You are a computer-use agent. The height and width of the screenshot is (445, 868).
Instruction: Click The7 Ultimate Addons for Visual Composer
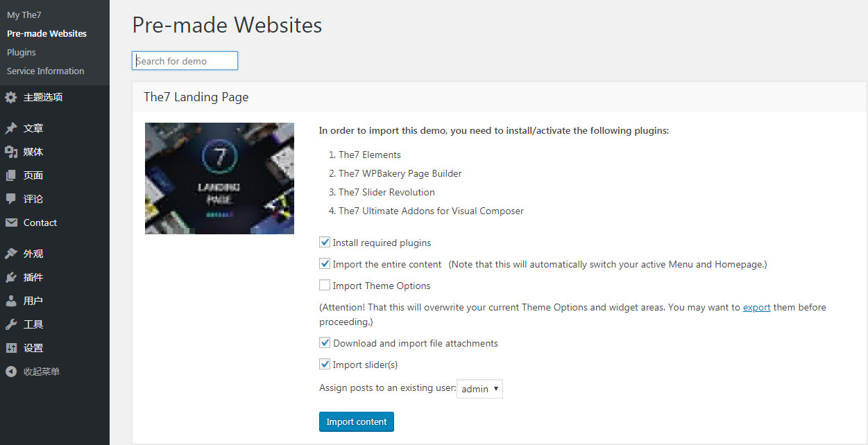pos(431,211)
